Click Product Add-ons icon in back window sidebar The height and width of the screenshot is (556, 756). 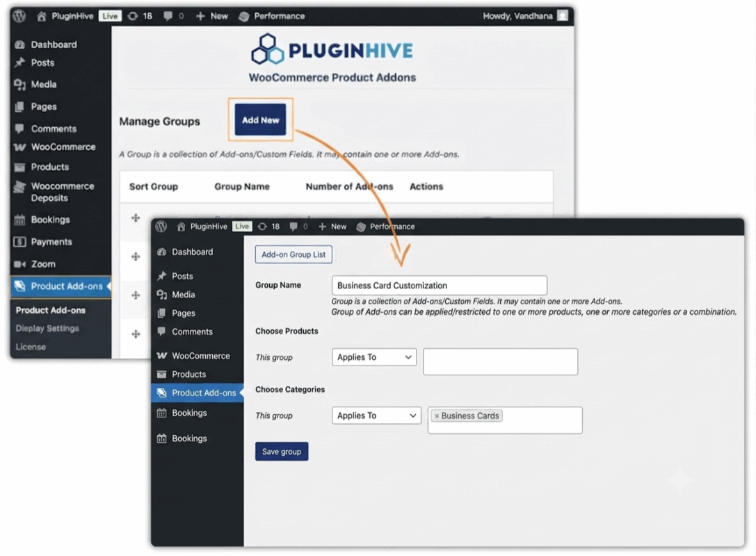19,286
